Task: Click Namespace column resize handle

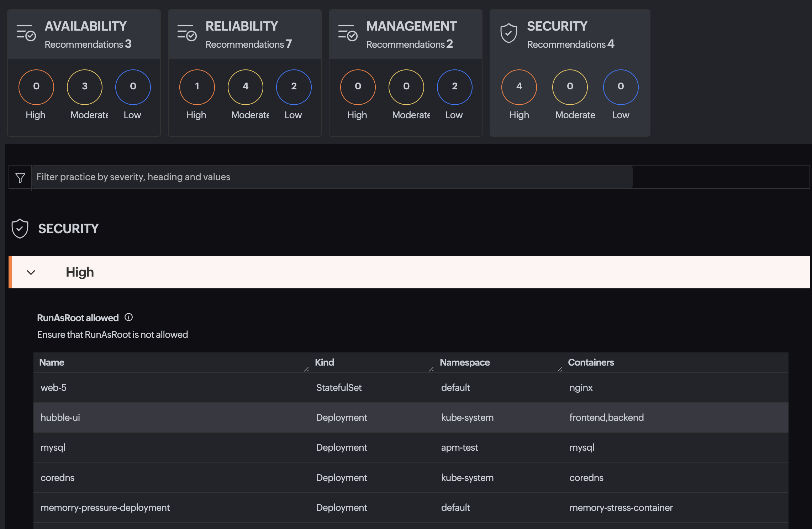Action: pyautogui.click(x=560, y=369)
